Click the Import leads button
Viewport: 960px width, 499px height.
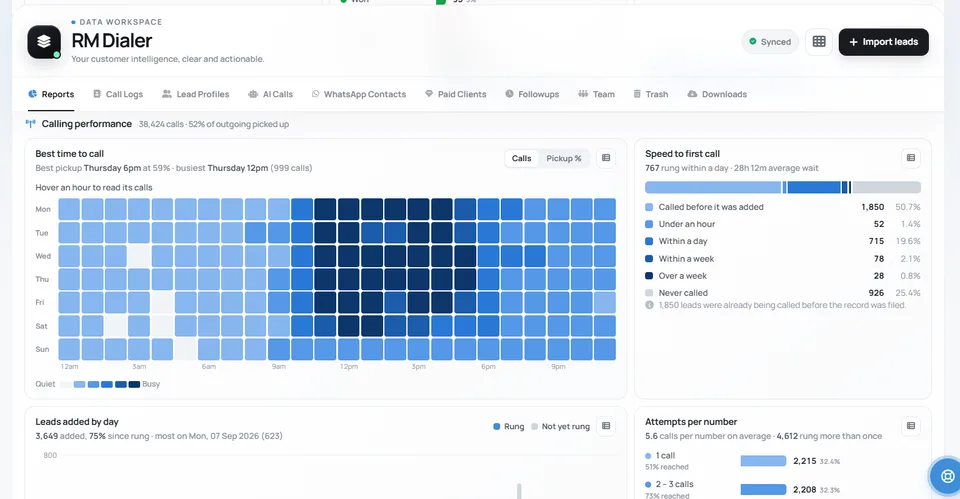click(883, 42)
